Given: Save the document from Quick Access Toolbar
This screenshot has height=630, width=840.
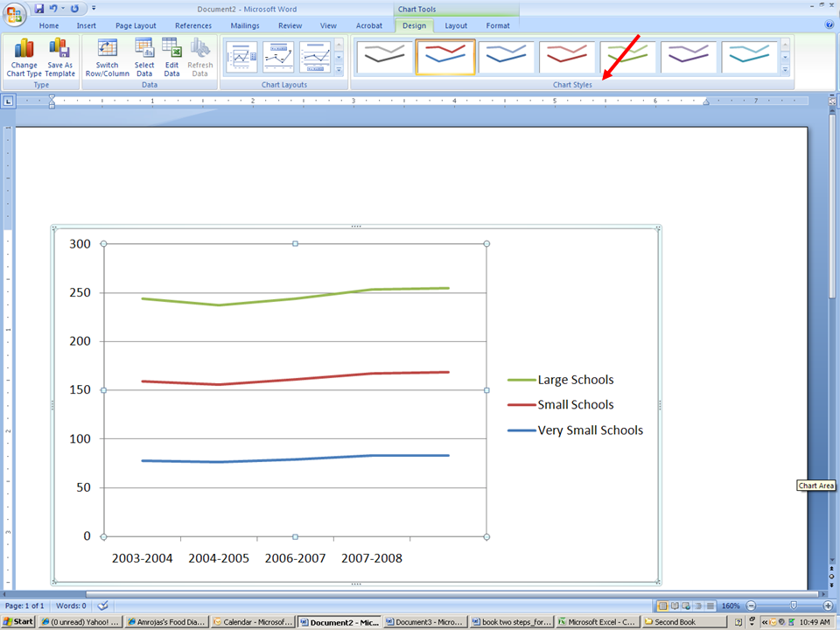Looking at the screenshot, I should tap(39, 9).
